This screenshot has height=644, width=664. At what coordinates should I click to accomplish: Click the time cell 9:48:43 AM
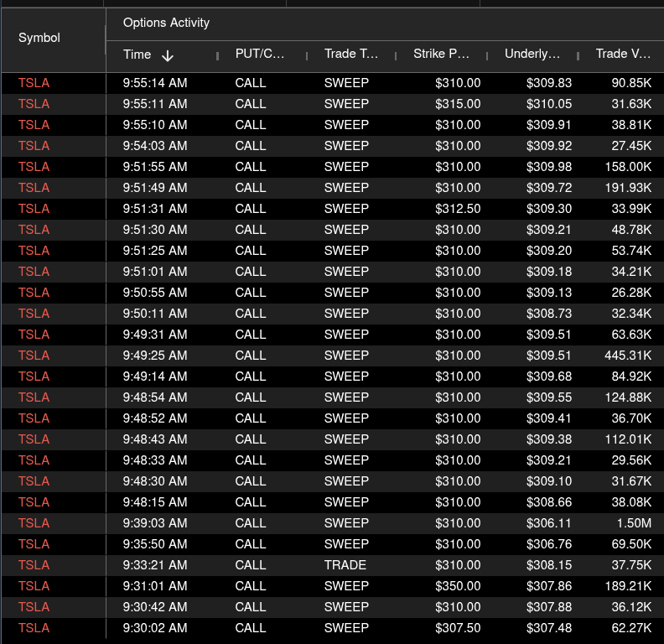[155, 439]
